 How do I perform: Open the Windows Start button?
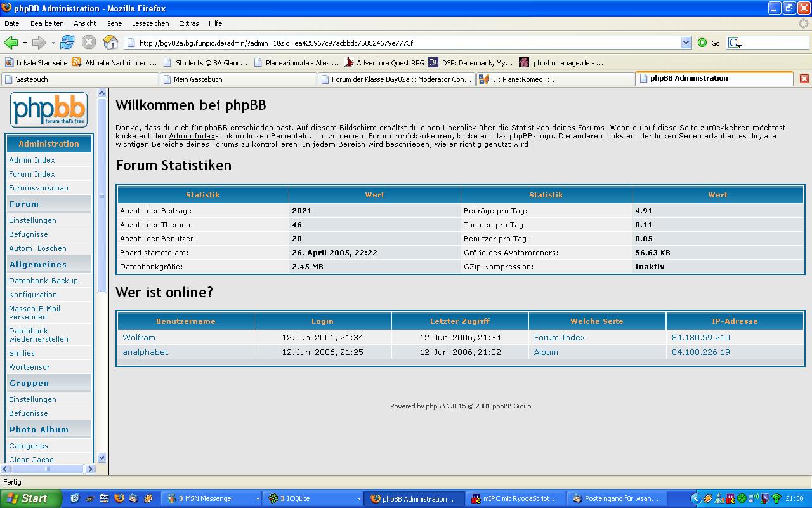[29, 498]
